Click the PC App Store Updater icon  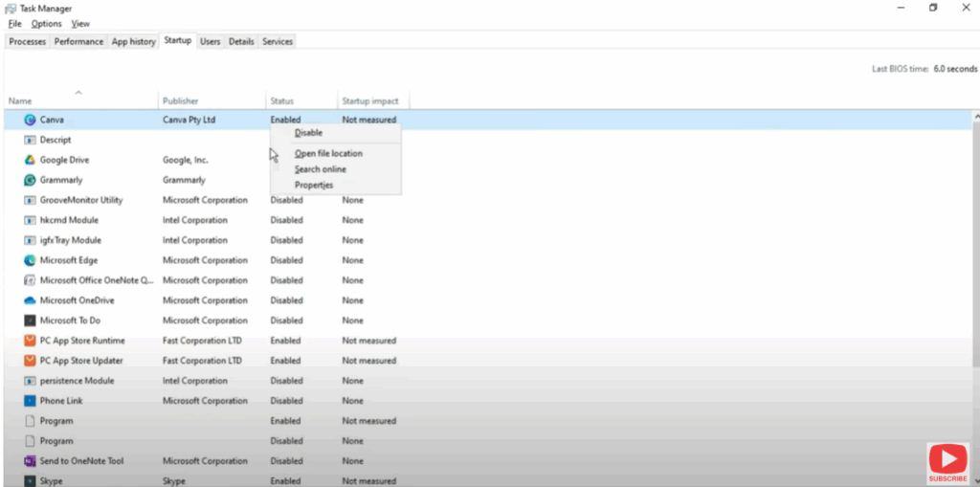[30, 361]
